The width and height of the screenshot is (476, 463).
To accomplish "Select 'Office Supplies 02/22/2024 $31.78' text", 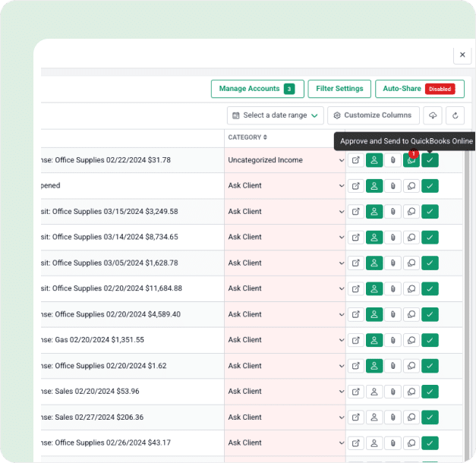I will (112, 160).
